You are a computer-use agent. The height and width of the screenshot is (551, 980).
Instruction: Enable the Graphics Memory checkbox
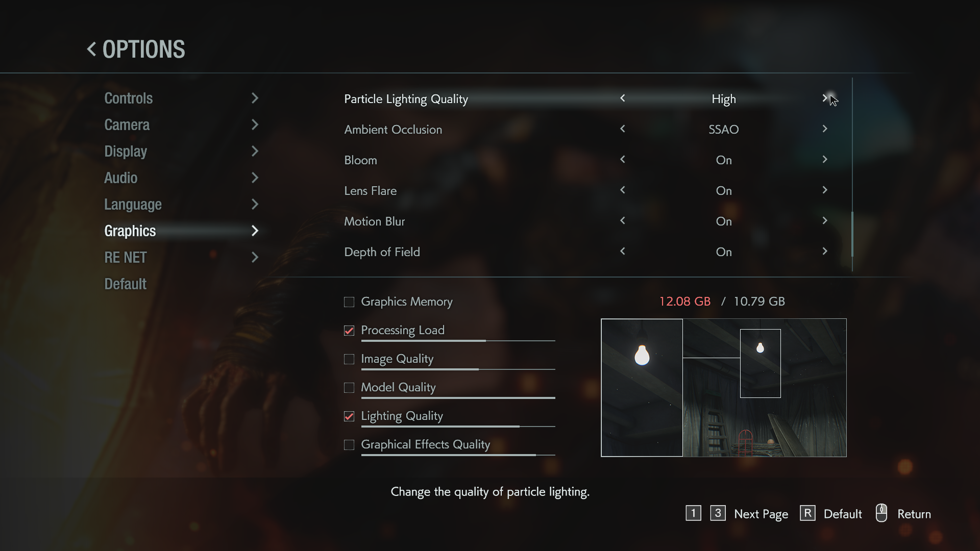coord(349,302)
